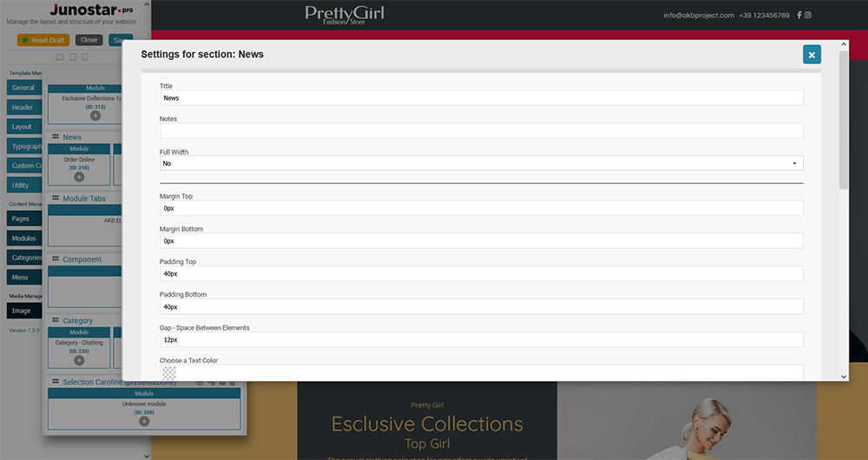Open the Full Width dropdown

[x=481, y=163]
